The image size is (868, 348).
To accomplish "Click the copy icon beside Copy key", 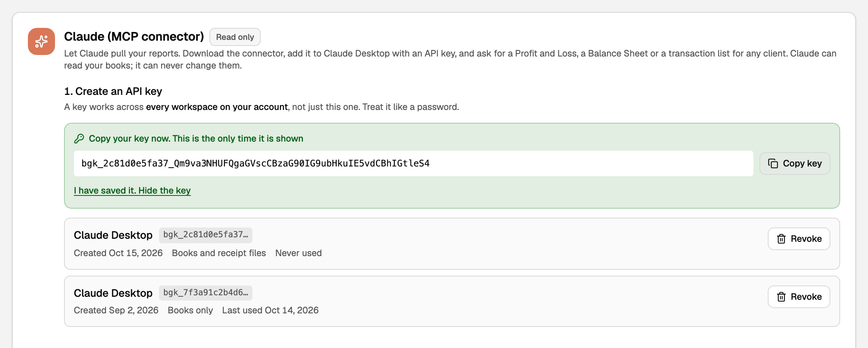I will pyautogui.click(x=773, y=163).
